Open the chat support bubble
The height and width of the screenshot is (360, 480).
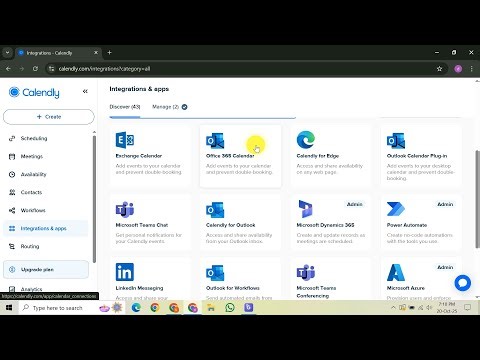[463, 283]
